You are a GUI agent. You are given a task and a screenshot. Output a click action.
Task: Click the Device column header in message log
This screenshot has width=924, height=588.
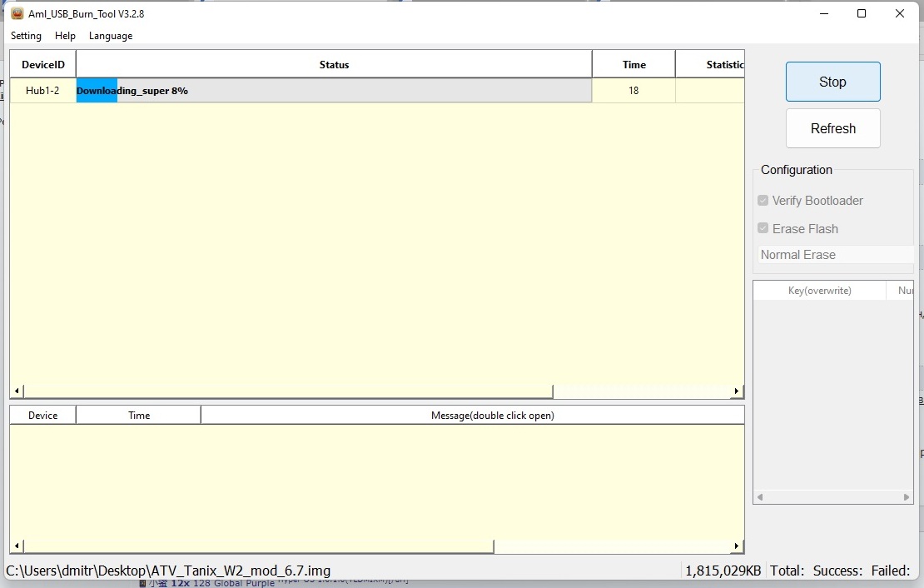point(43,416)
